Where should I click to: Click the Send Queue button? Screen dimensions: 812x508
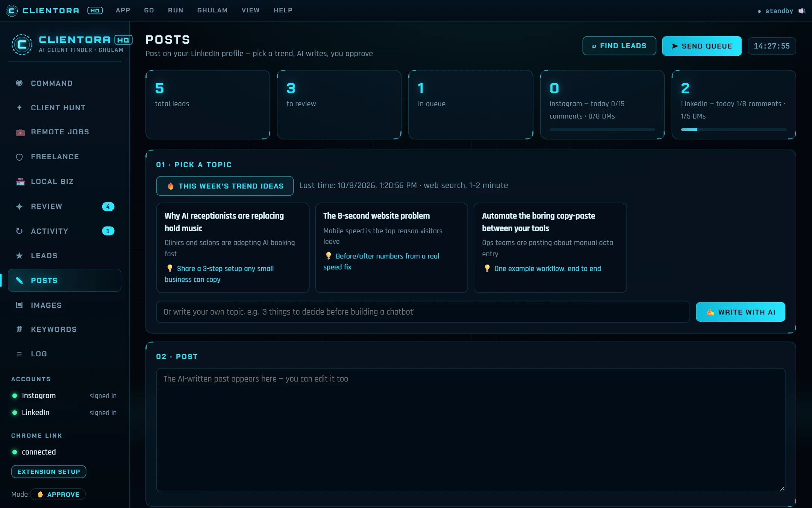coord(702,46)
